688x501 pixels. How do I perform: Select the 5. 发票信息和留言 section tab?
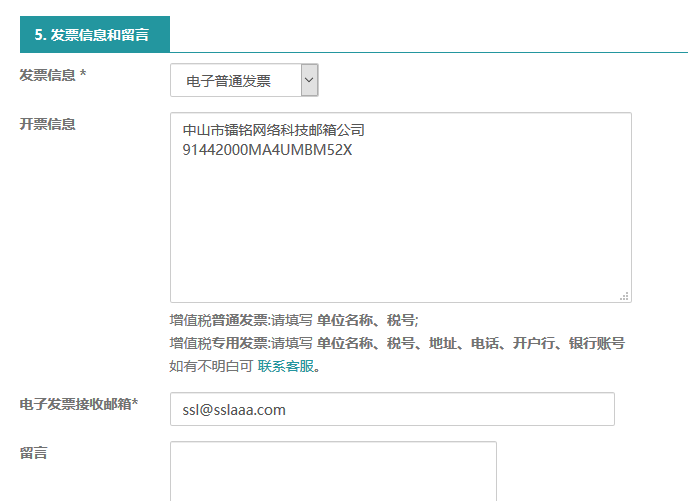click(95, 34)
